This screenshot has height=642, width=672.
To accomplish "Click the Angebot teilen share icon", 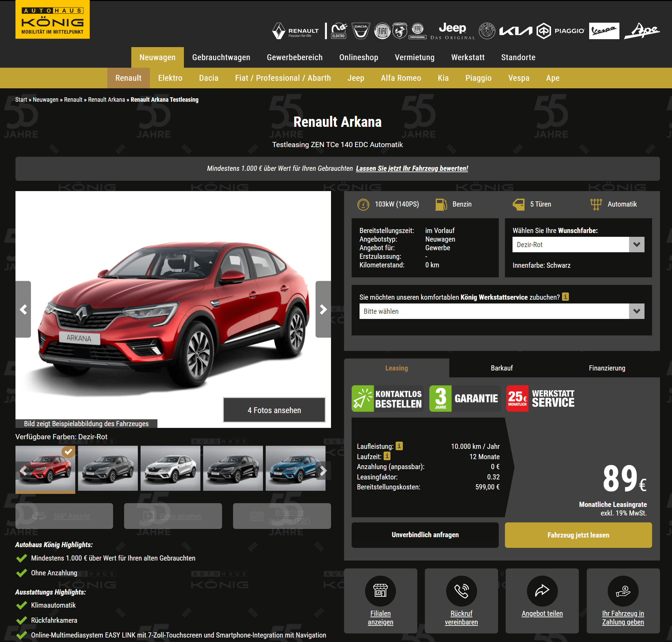I will (x=542, y=591).
